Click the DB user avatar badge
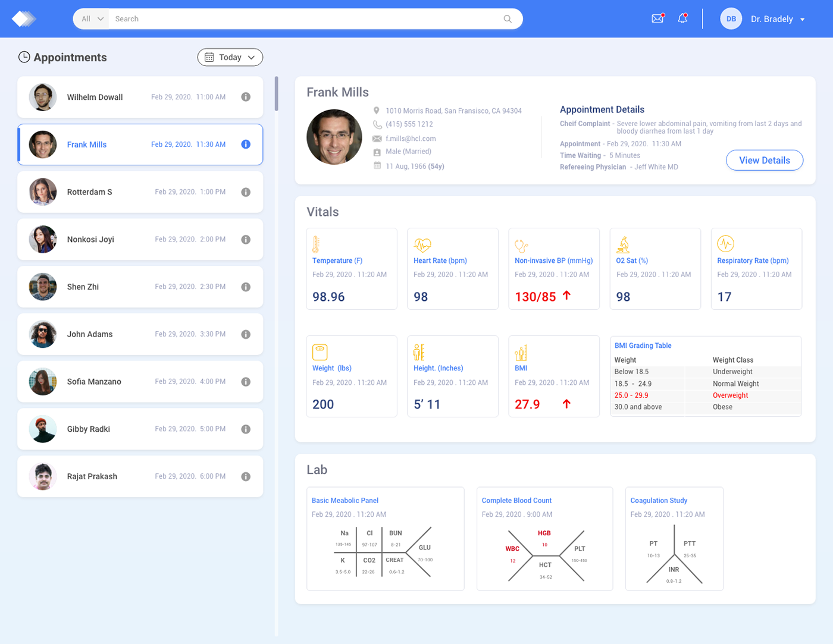Image resolution: width=833 pixels, height=644 pixels. coord(731,19)
